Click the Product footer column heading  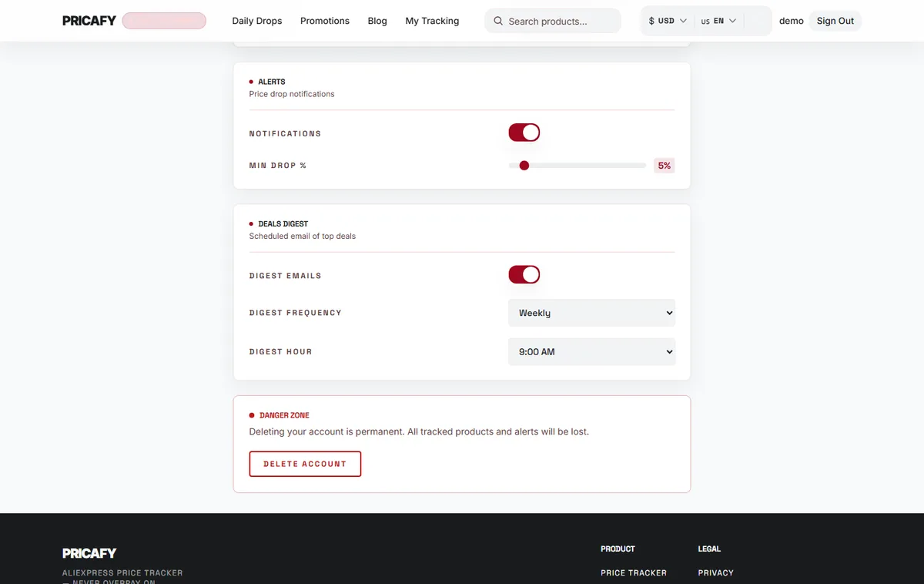pyautogui.click(x=618, y=549)
